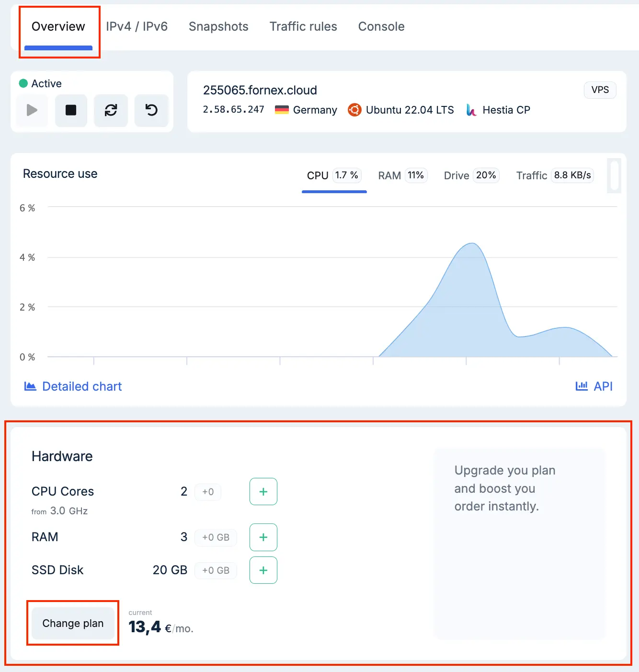
Task: Open the Console tab
Action: (381, 26)
